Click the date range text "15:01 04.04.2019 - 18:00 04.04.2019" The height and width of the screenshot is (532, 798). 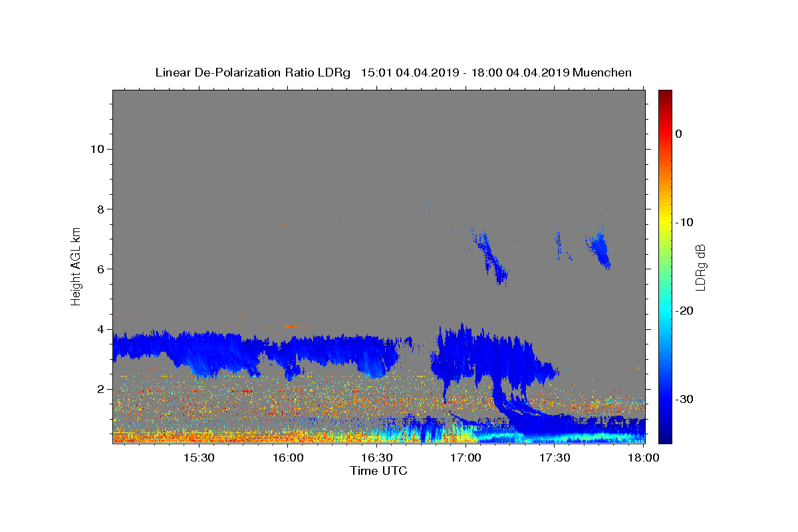coord(465,72)
